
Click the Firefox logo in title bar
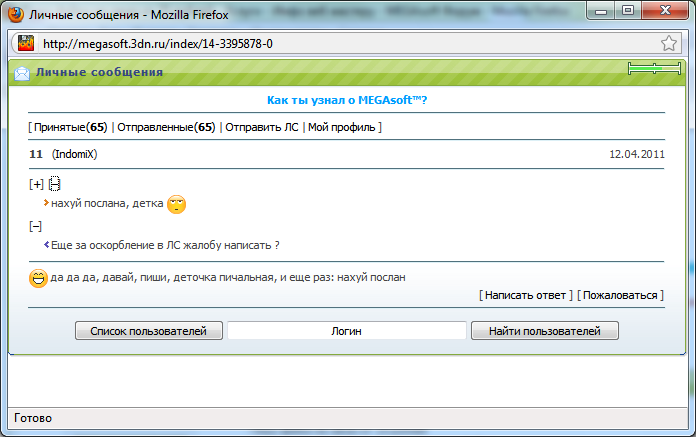click(16, 14)
